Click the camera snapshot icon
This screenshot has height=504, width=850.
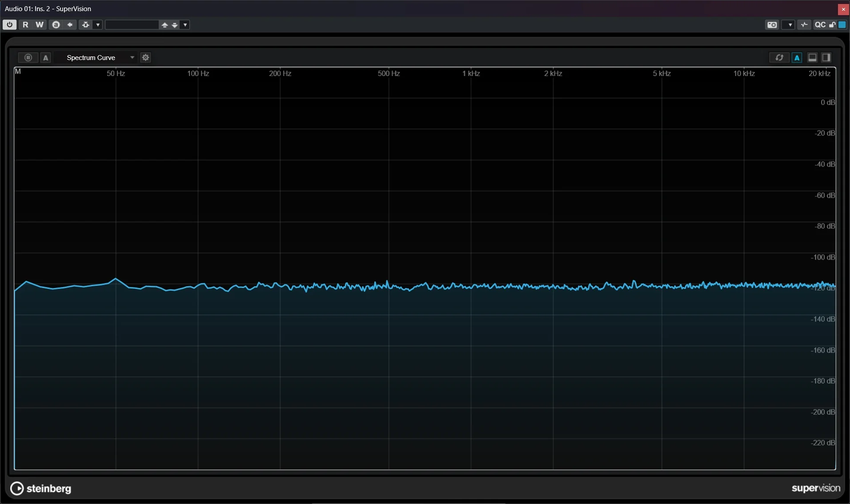pyautogui.click(x=772, y=25)
